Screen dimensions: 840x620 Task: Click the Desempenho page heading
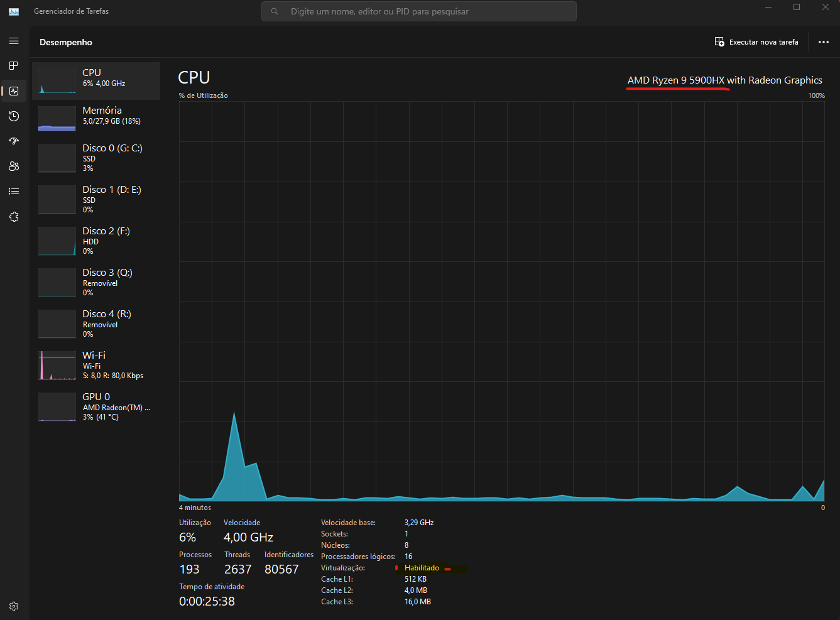tap(66, 42)
